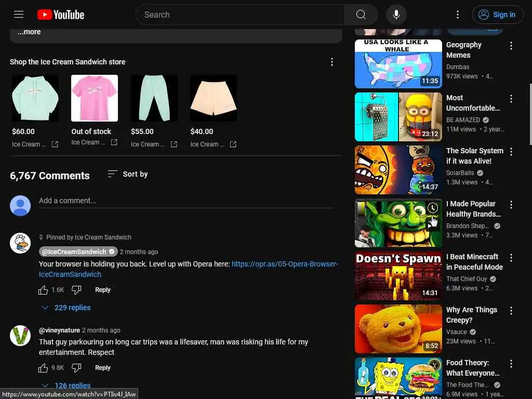Viewport: 532px width, 399px height.
Task: Dislike the @vineynature comment
Action: click(76, 368)
